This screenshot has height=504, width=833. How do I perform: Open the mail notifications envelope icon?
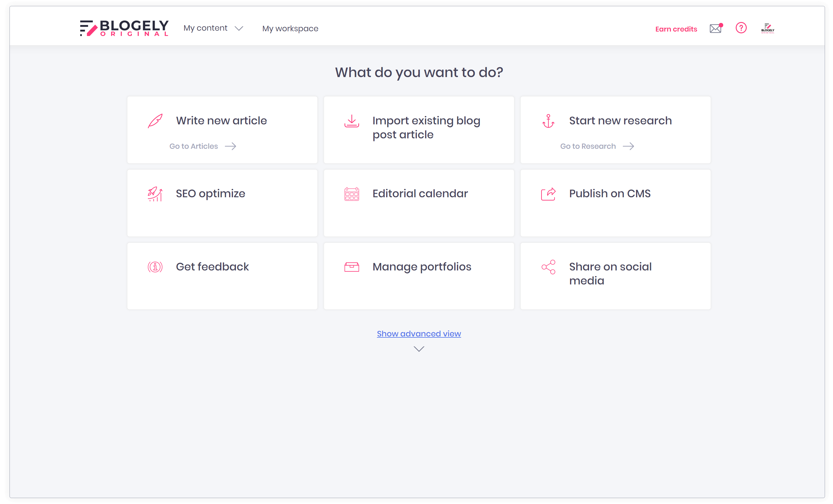pyautogui.click(x=715, y=28)
